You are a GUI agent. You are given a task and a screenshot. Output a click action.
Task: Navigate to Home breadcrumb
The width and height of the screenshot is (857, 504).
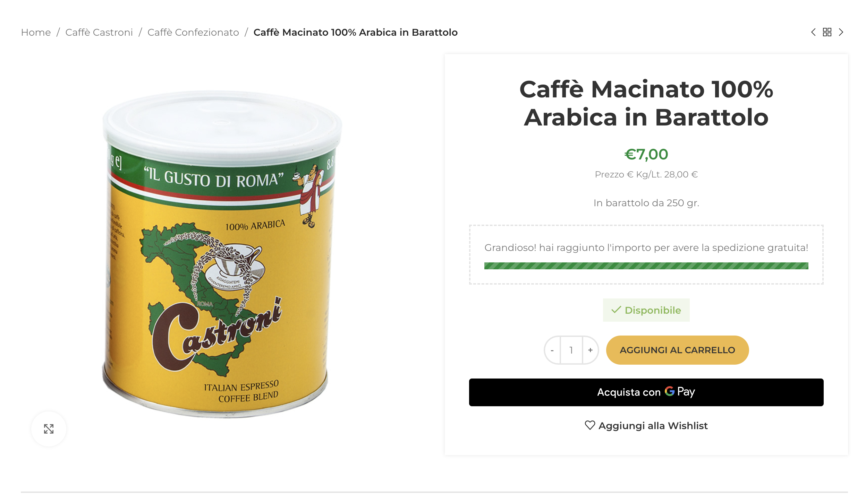[36, 32]
